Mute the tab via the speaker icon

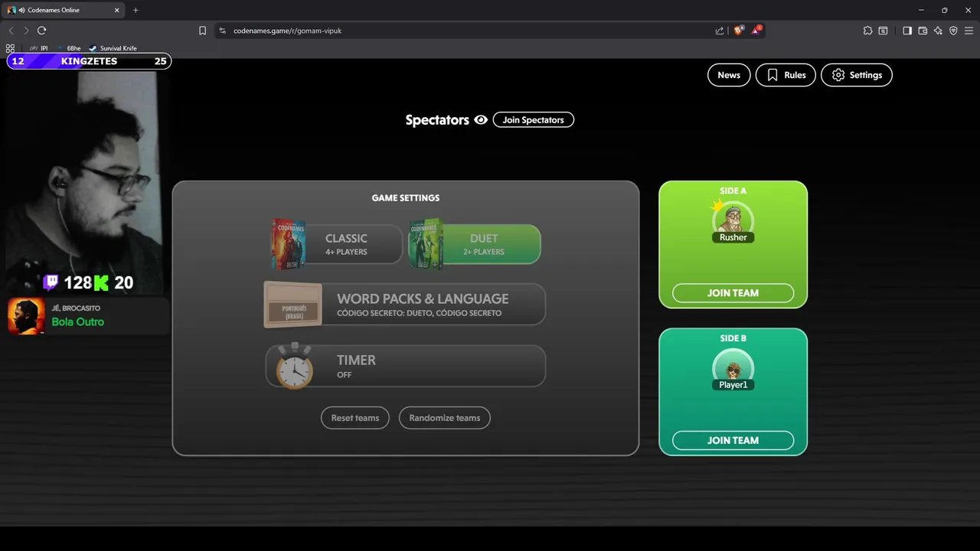click(22, 10)
